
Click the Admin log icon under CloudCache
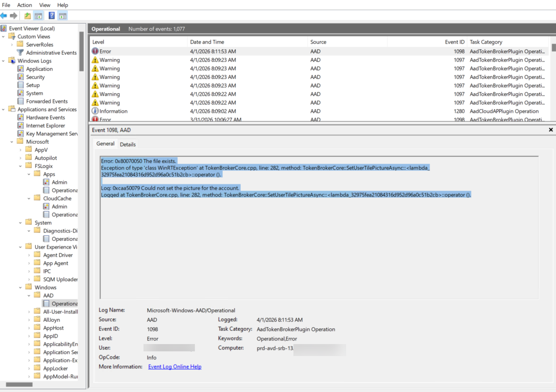click(46, 206)
